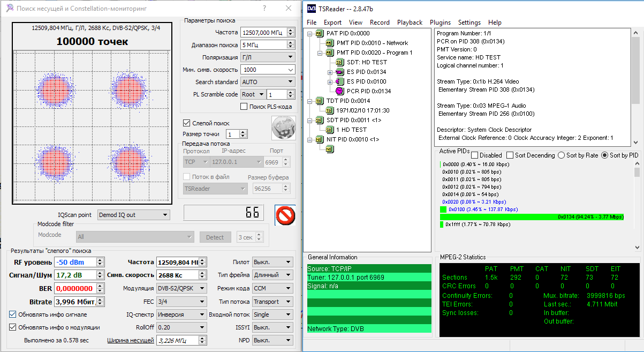
Task: Open the Поляризация dropdown
Action: (x=267, y=57)
